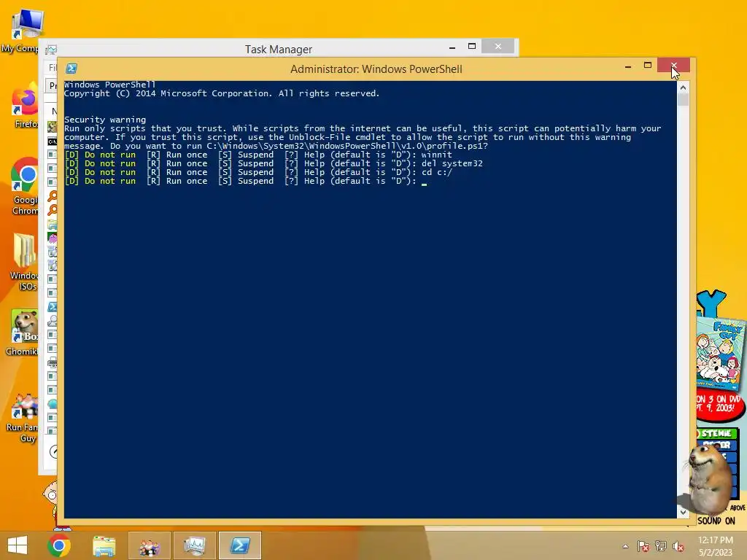
Task: Launch Firefox from the desktop icon
Action: click(26, 105)
